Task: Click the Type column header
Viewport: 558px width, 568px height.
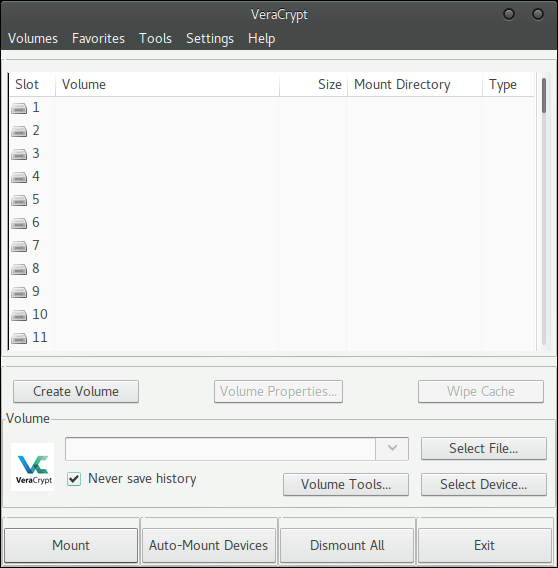Action: point(508,84)
